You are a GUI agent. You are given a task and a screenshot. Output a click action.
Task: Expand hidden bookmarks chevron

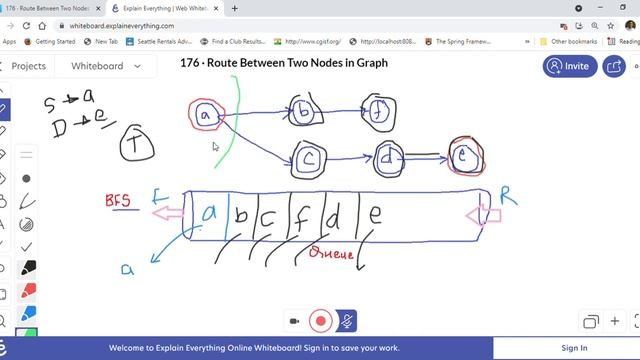(x=527, y=41)
